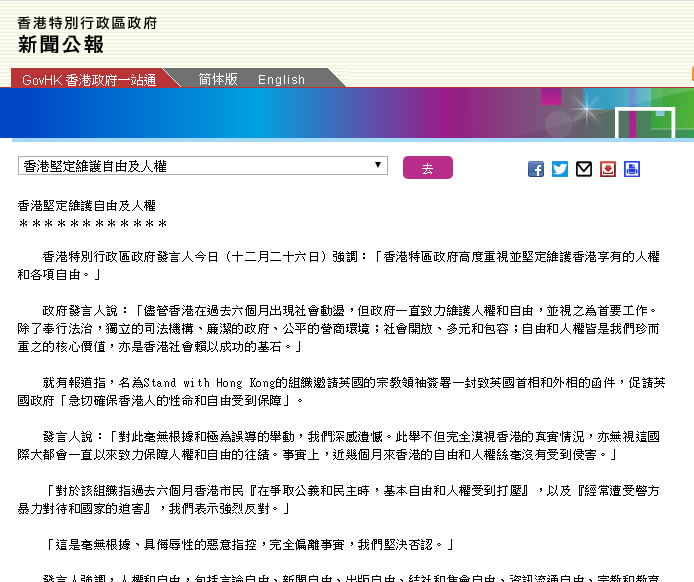Open the press release selection dropdown

tap(200, 166)
